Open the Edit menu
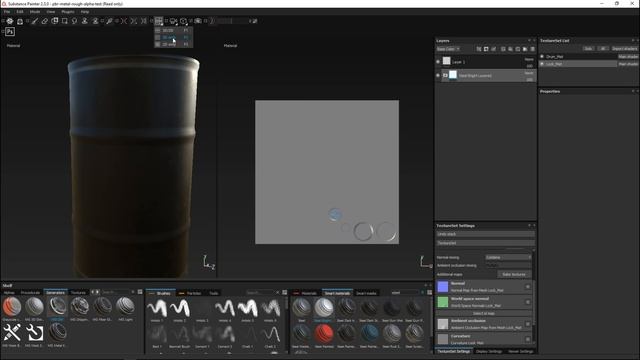This screenshot has width=640, height=360. pyautogui.click(x=20, y=12)
